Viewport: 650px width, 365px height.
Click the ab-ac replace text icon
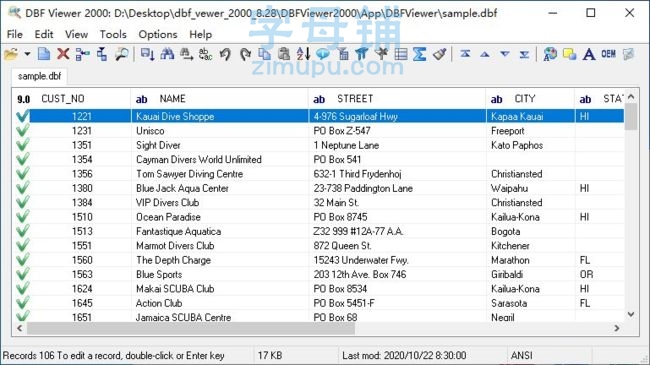coord(206,54)
